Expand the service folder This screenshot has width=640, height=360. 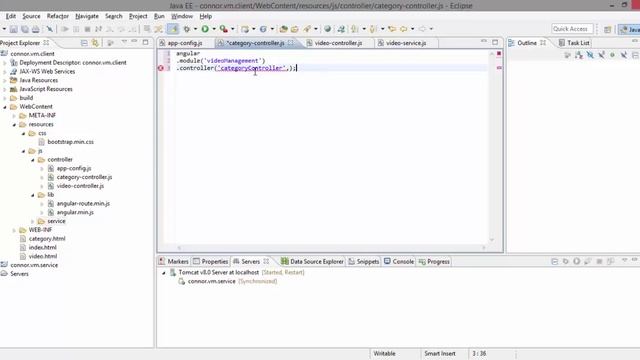[33, 221]
